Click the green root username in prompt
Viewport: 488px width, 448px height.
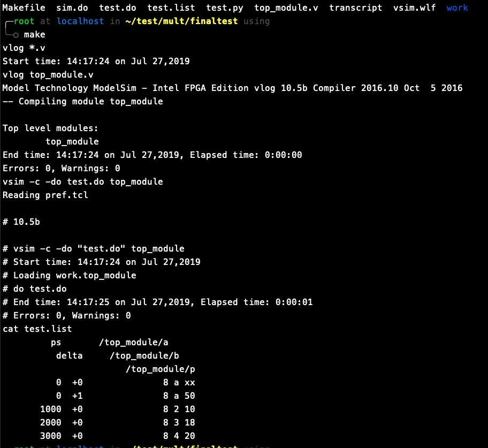[24, 21]
